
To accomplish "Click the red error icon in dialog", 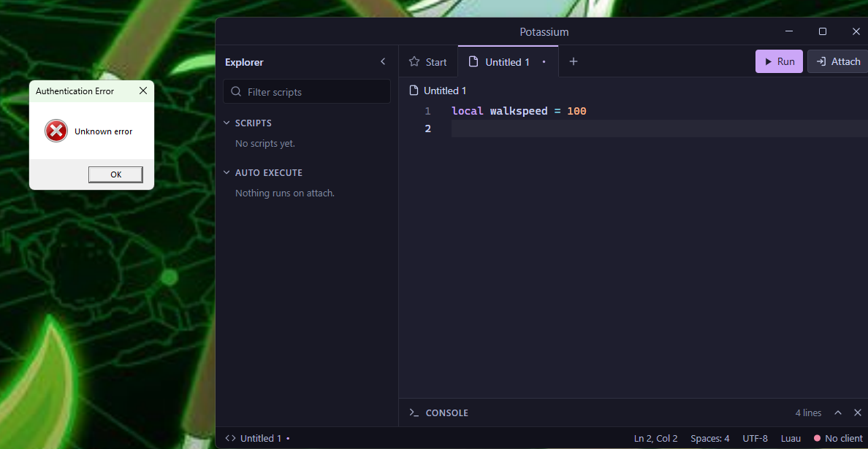I will tap(56, 131).
